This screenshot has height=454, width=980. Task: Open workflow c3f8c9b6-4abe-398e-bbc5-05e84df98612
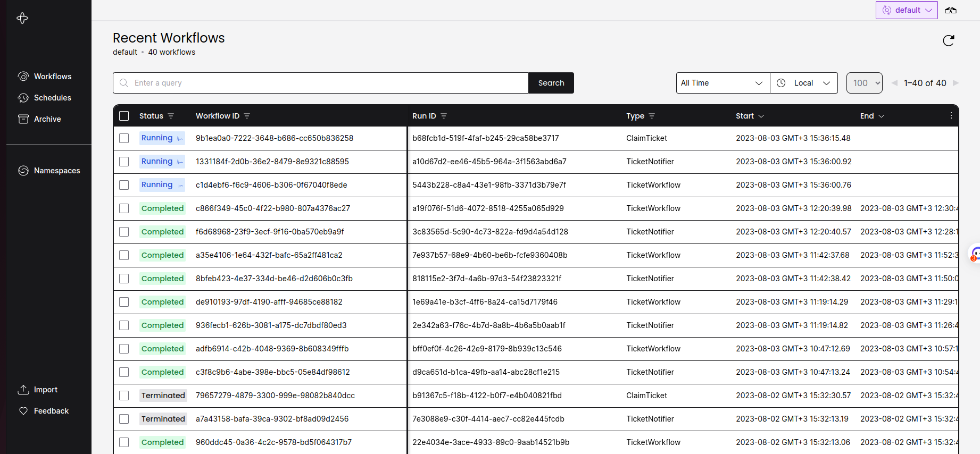click(x=273, y=372)
